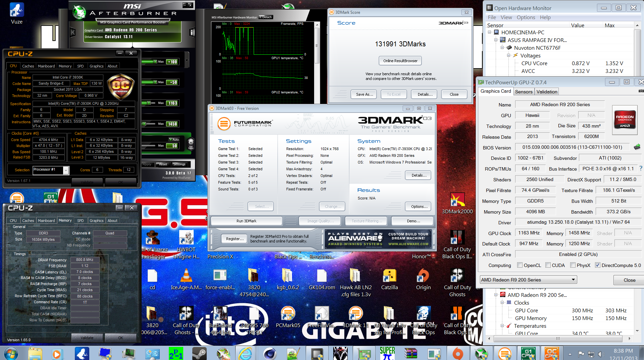Open the Ice.Age VLC media file

point(186,279)
